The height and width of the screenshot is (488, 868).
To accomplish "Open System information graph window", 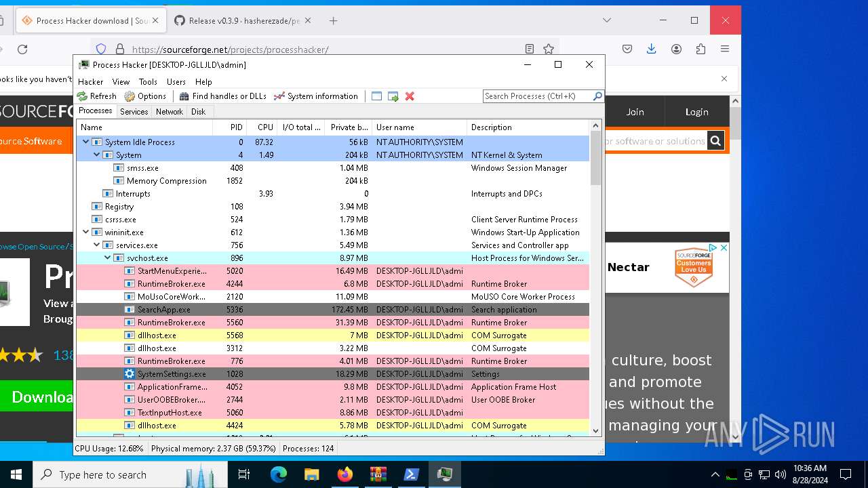I will coord(315,96).
